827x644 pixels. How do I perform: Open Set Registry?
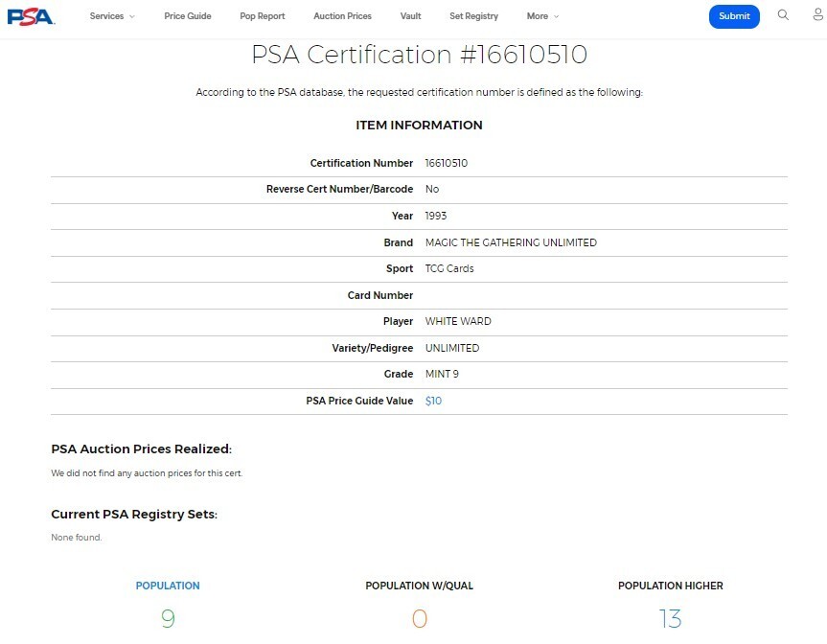473,16
